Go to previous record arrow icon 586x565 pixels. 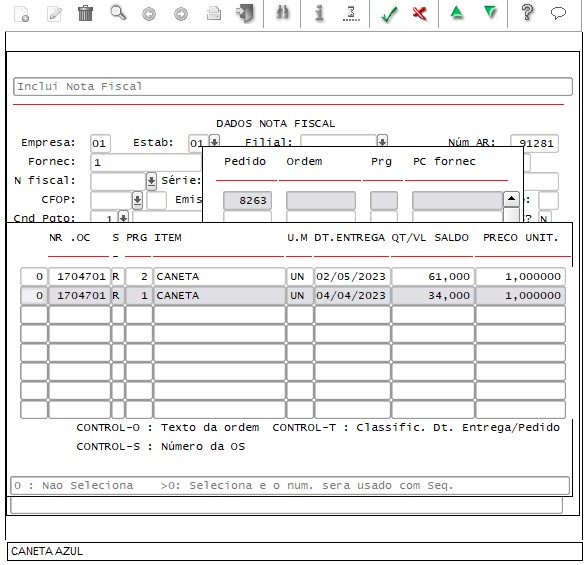click(149, 15)
